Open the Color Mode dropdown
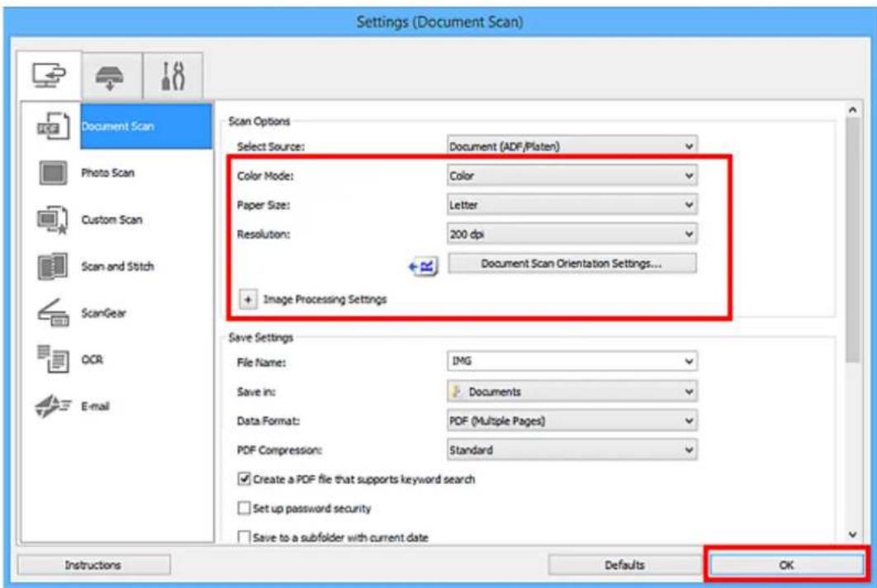Screen dimensions: 877x588 (x=571, y=176)
